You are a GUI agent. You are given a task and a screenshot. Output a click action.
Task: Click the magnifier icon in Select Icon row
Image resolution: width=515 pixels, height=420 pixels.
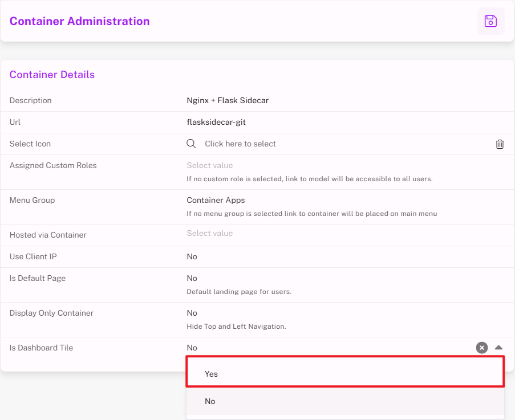192,144
